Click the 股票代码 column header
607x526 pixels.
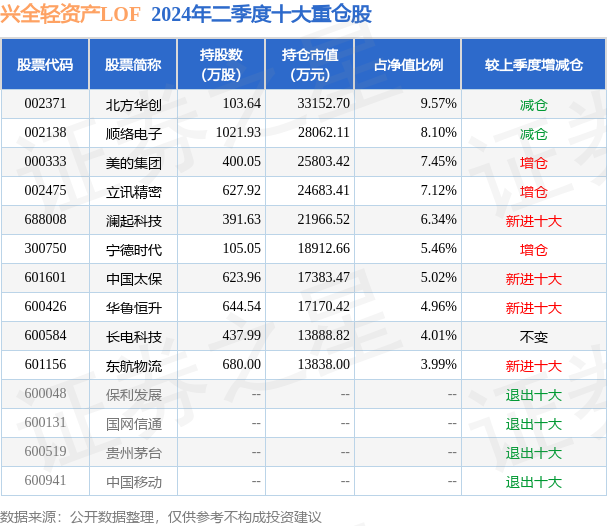(45, 65)
